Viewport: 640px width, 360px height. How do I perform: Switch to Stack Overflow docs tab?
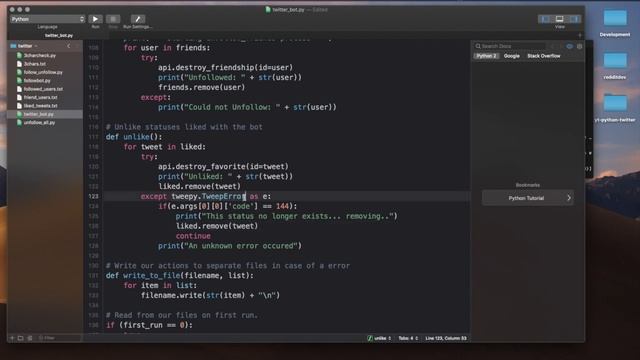point(544,56)
